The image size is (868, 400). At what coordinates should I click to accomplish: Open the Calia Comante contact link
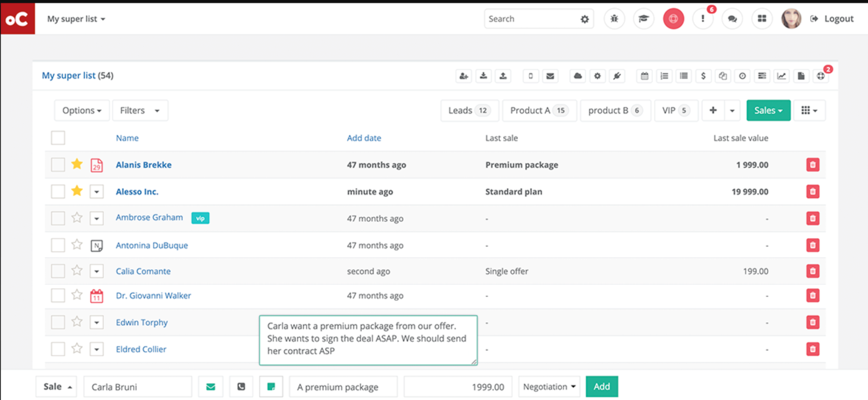pos(143,271)
